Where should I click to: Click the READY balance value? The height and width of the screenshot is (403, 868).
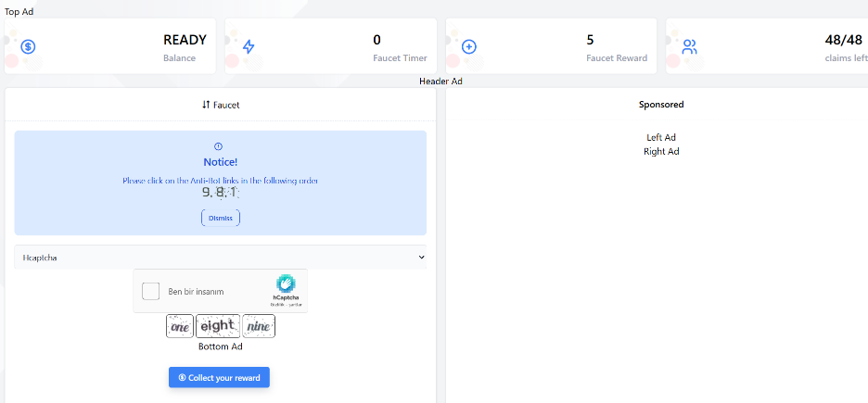pyautogui.click(x=185, y=40)
